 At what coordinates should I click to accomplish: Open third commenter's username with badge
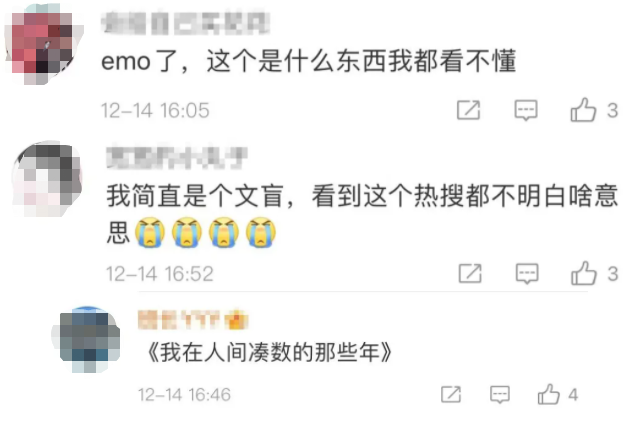(x=193, y=320)
